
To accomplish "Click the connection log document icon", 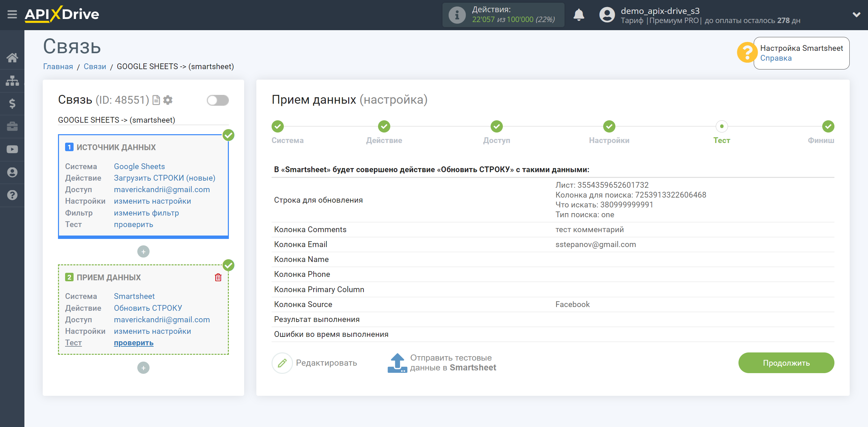I will click(156, 100).
